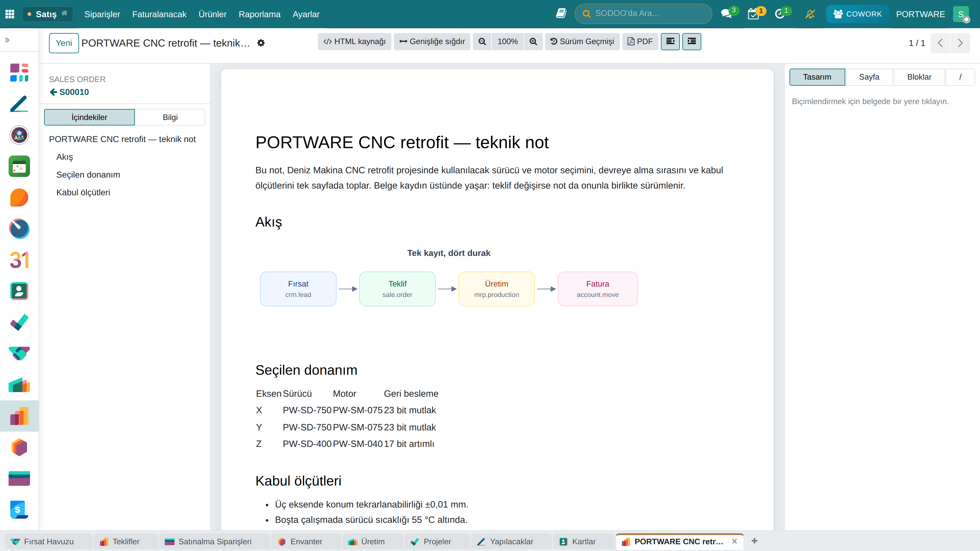Image resolution: width=980 pixels, height=551 pixels.
Task: Click the 100% zoom level button
Action: pyautogui.click(x=507, y=41)
